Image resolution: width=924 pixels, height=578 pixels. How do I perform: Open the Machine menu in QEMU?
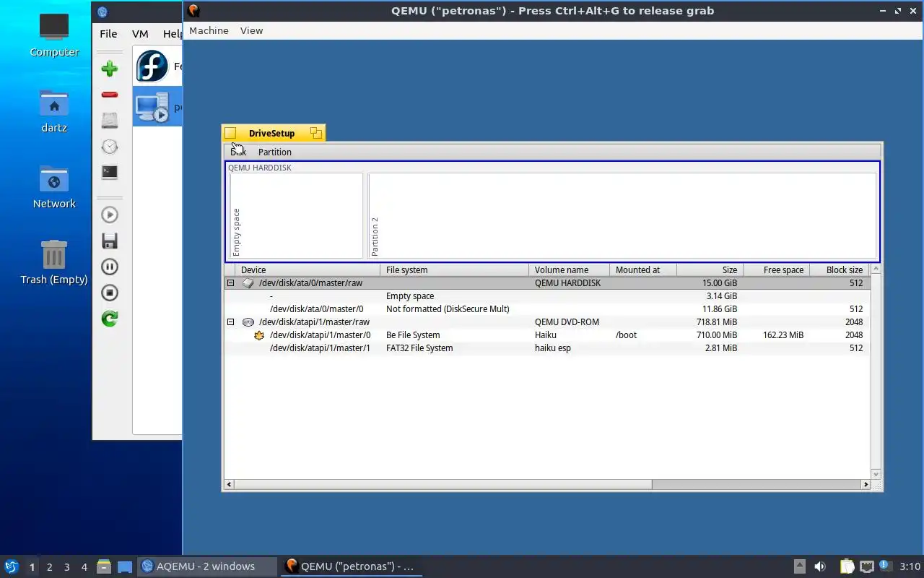[209, 30]
